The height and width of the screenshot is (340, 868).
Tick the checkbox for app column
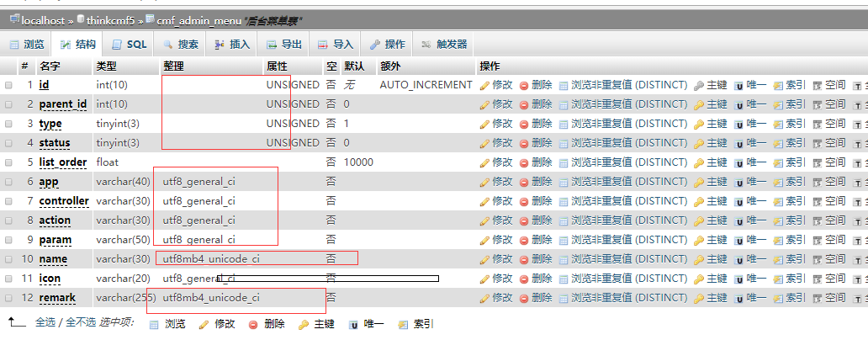(8, 182)
